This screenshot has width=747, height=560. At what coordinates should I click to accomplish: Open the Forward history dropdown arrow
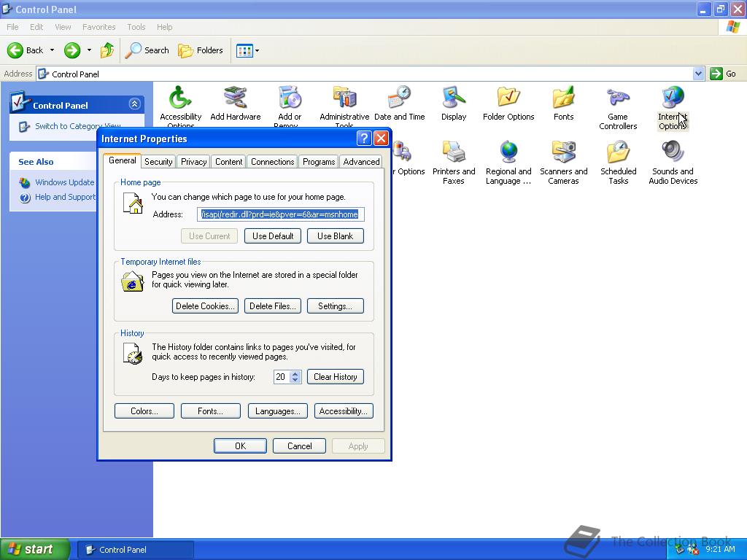(89, 50)
